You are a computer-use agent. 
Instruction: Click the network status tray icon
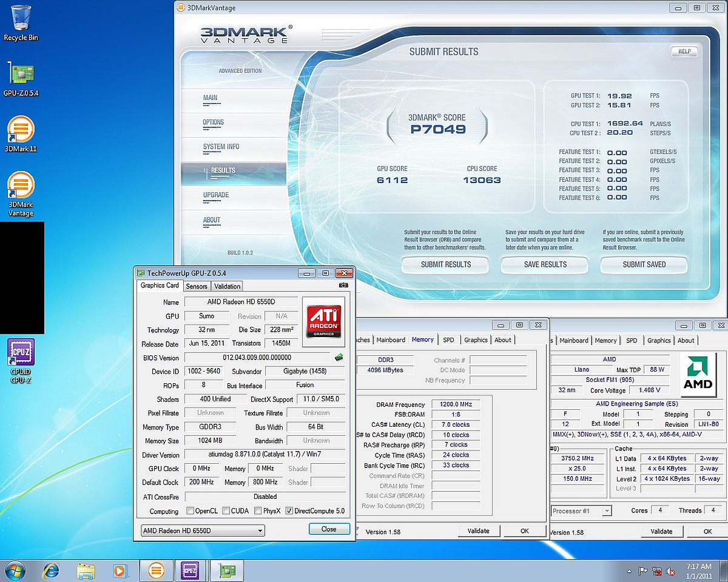(x=657, y=571)
